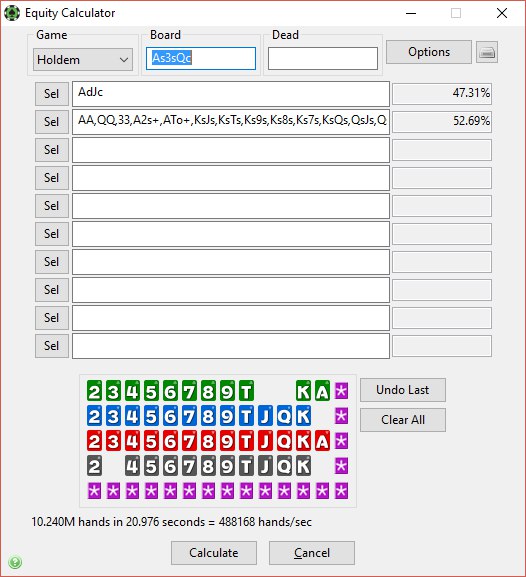Focus the Board field containing As3sQc

click(201, 58)
